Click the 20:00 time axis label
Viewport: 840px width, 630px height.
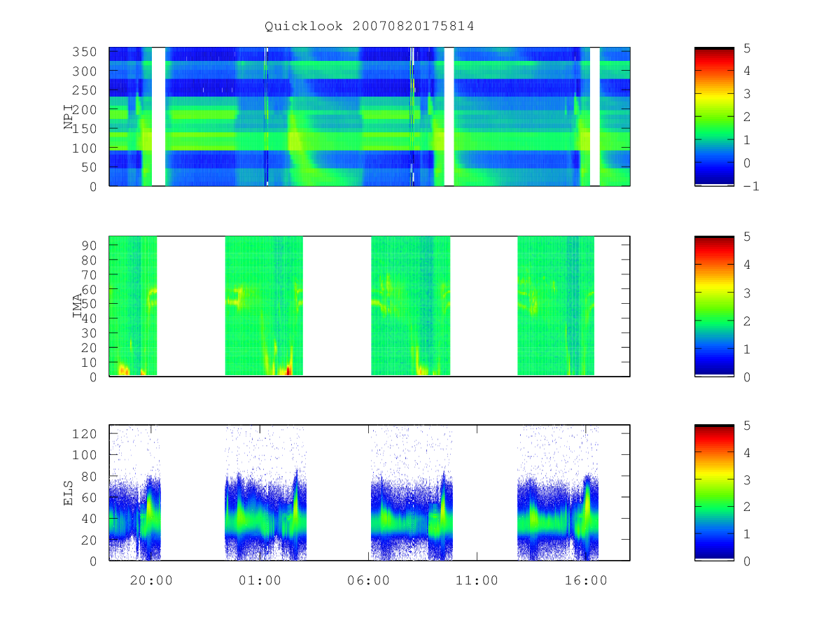pyautogui.click(x=151, y=580)
